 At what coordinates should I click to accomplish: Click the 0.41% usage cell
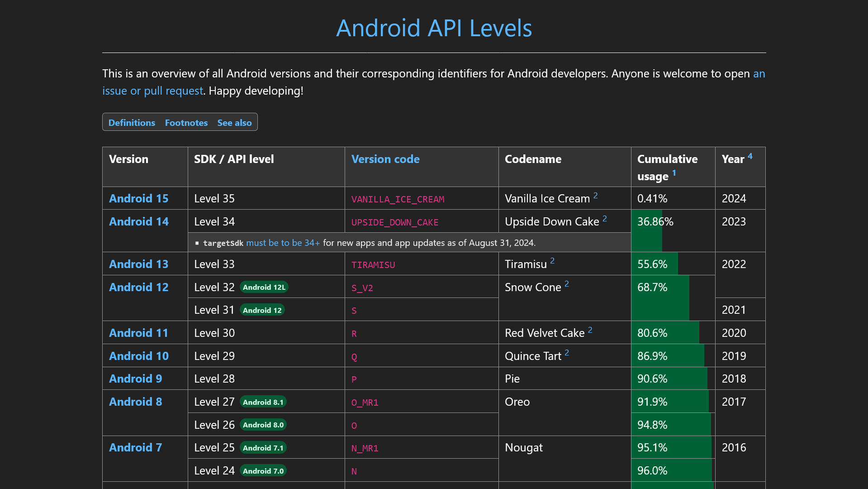pyautogui.click(x=673, y=198)
